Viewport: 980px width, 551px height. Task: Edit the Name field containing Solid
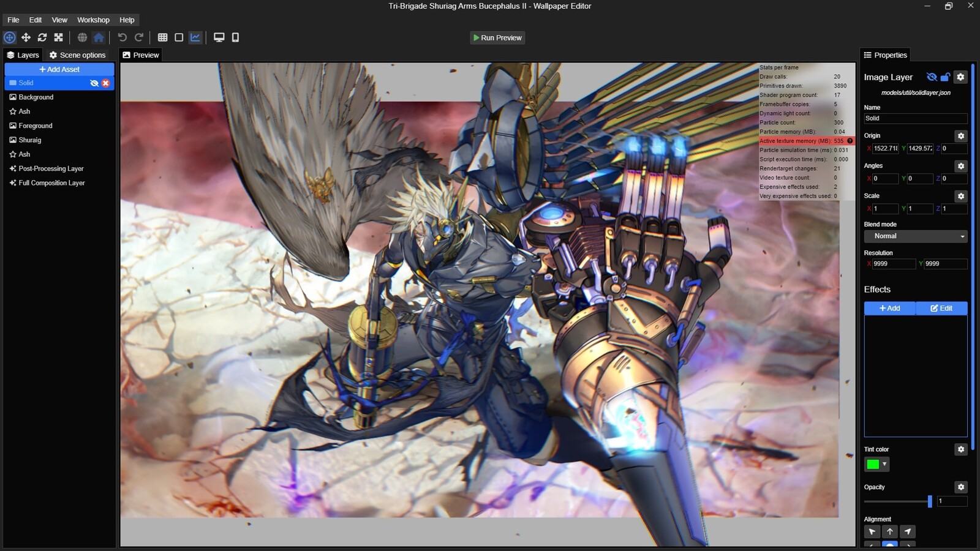pyautogui.click(x=916, y=119)
